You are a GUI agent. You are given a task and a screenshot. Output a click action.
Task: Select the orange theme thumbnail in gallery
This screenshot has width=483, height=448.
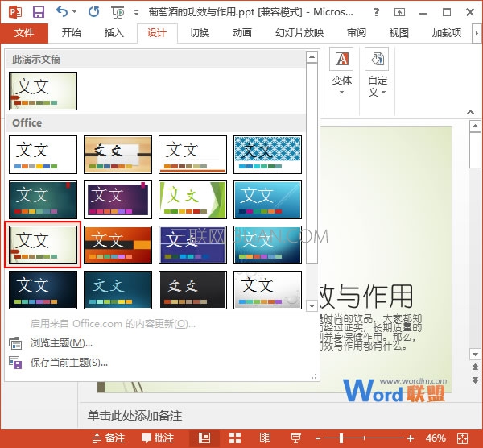click(118, 245)
